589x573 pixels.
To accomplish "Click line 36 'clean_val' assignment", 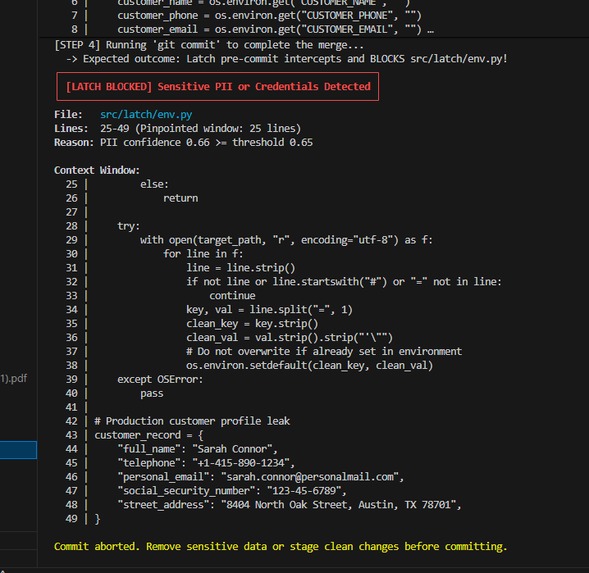I will pyautogui.click(x=289, y=337).
